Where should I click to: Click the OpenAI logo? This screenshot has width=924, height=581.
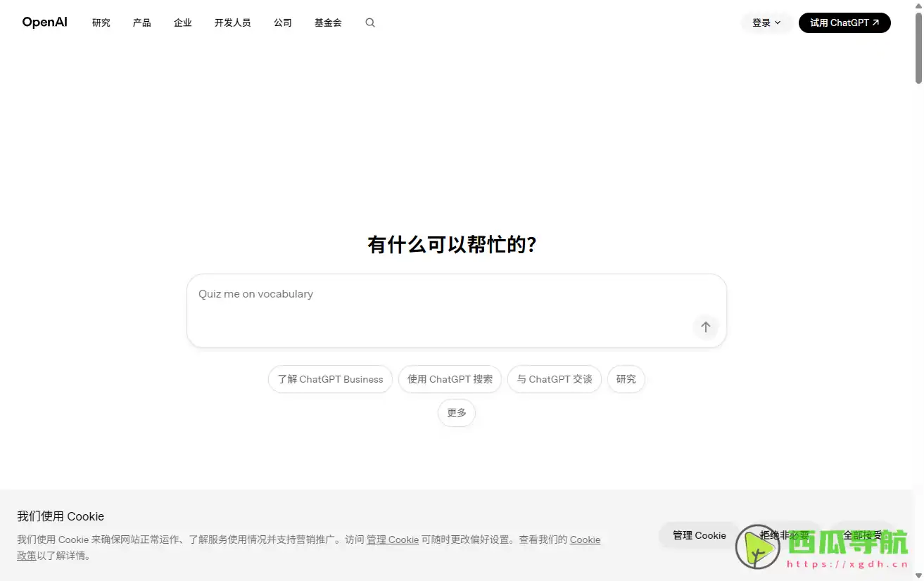click(44, 22)
